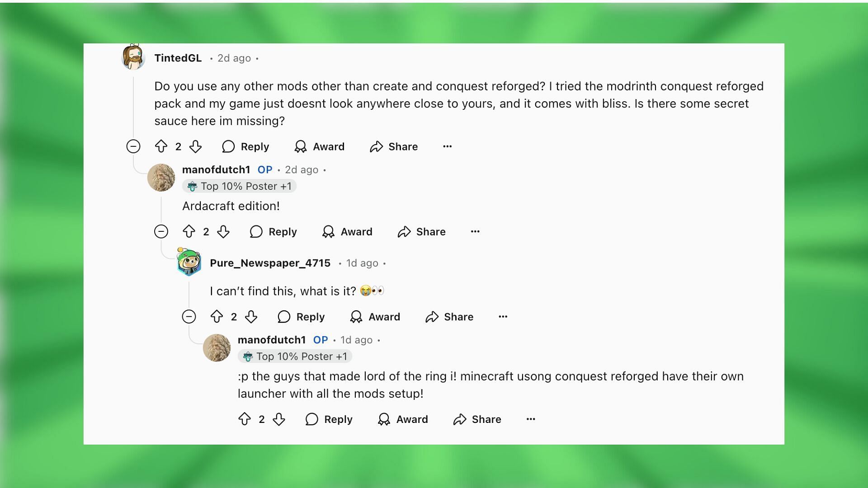Toggle collapse on manofdutch1 reply thread
Viewport: 868px width, 488px height.
coord(161,232)
